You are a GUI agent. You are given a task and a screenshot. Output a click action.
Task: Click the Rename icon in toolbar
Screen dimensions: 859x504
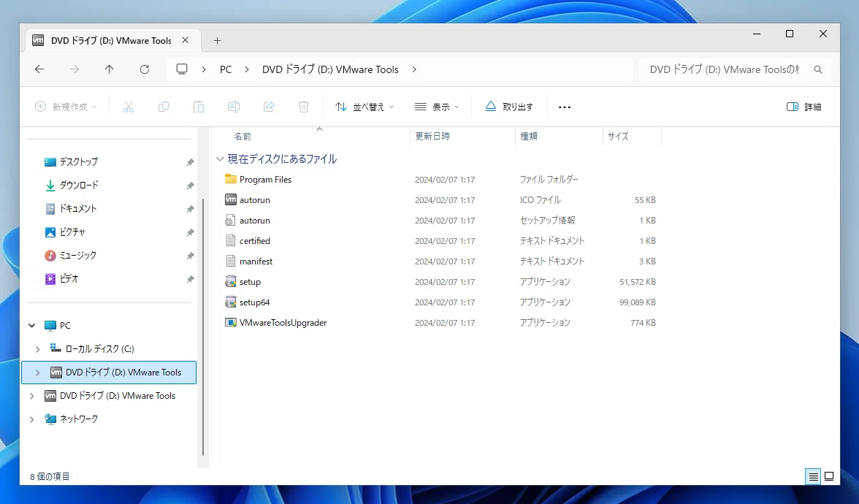click(234, 107)
